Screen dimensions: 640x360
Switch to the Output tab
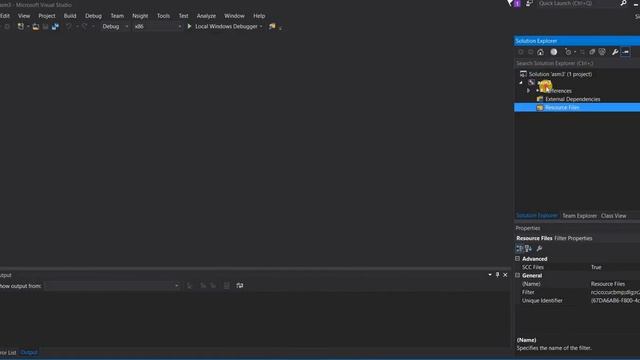pos(29,352)
